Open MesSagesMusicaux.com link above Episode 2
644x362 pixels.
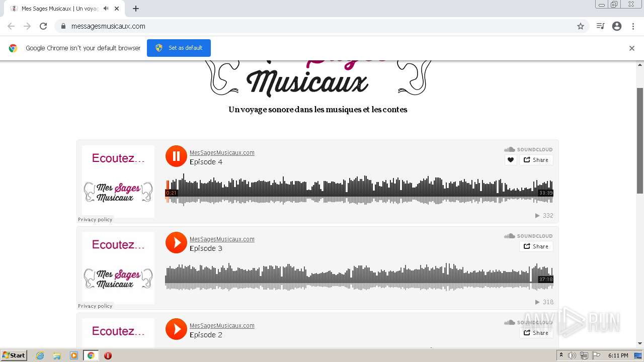tap(222, 326)
